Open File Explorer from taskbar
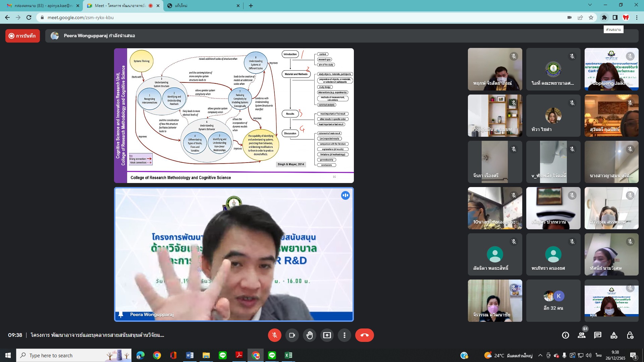 (206, 355)
